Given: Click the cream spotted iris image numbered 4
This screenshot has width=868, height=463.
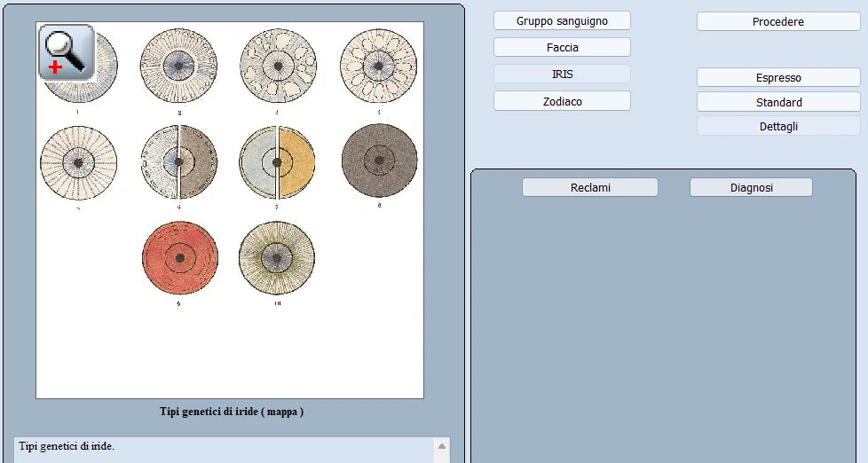Looking at the screenshot, I should click(x=378, y=66).
